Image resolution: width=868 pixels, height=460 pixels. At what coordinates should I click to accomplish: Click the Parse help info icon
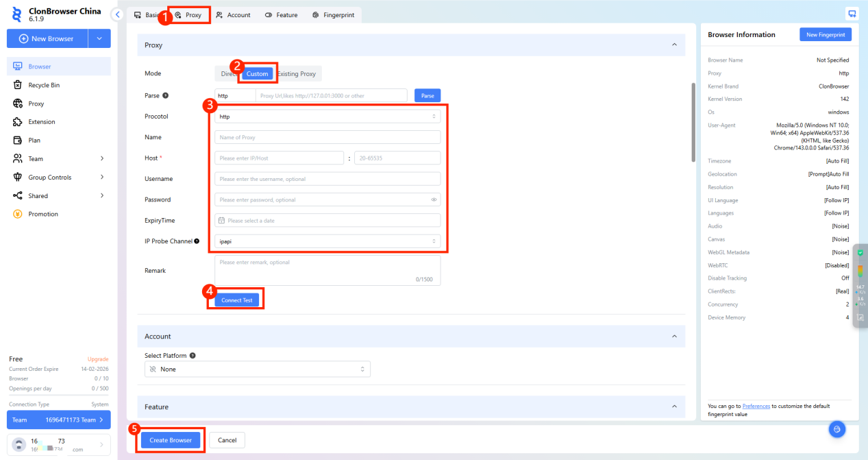click(x=166, y=96)
